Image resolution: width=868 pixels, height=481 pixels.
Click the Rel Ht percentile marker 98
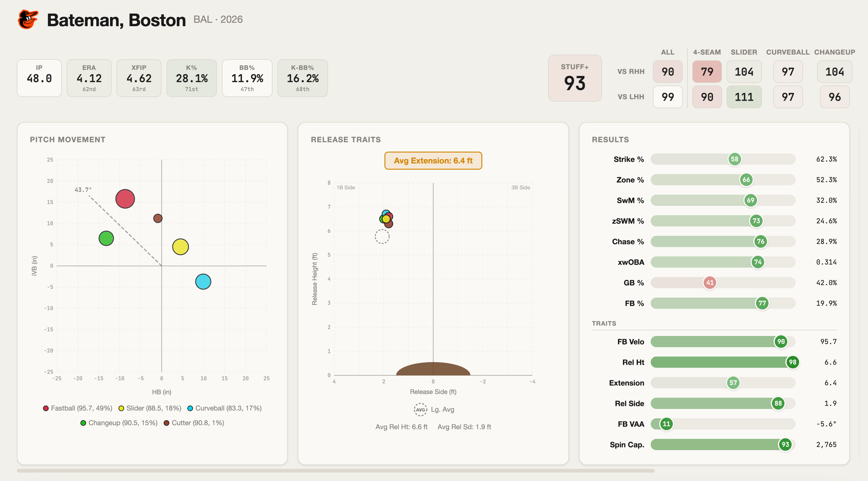[793, 362]
